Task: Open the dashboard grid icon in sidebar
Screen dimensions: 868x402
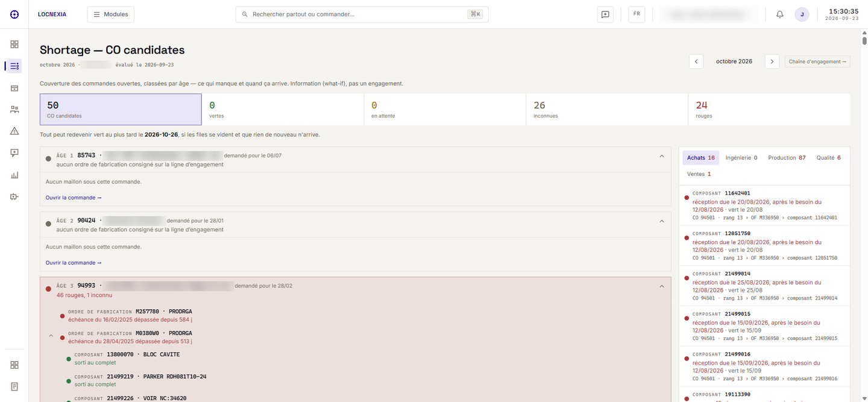Action: pyautogui.click(x=14, y=45)
